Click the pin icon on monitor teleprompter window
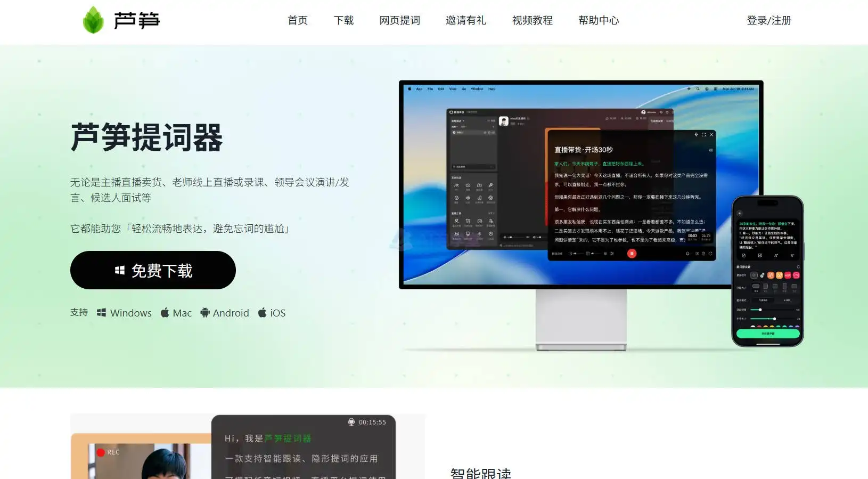 (x=696, y=135)
